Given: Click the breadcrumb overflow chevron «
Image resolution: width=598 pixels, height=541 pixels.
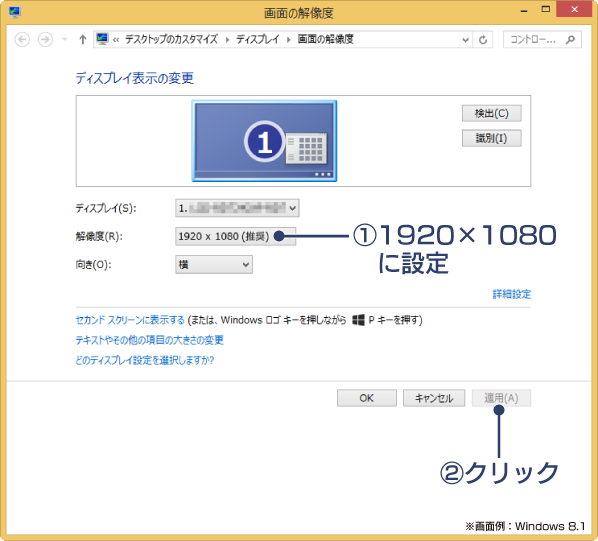Looking at the screenshot, I should click(x=116, y=40).
